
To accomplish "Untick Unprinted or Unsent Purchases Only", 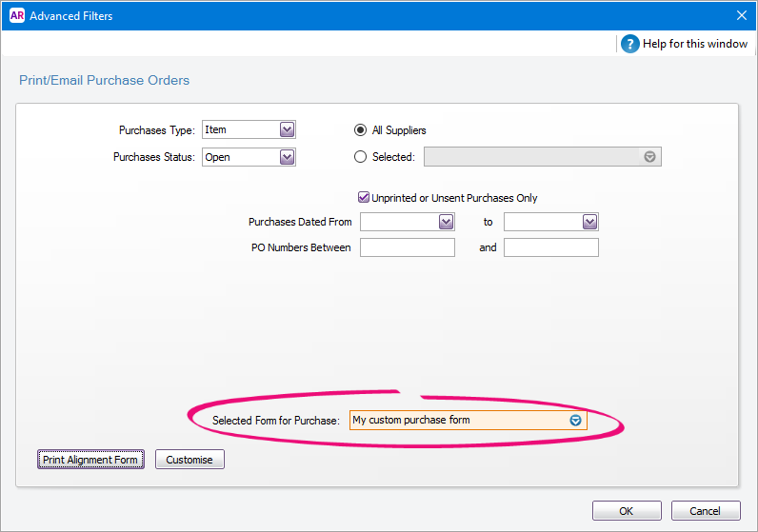I will click(364, 198).
